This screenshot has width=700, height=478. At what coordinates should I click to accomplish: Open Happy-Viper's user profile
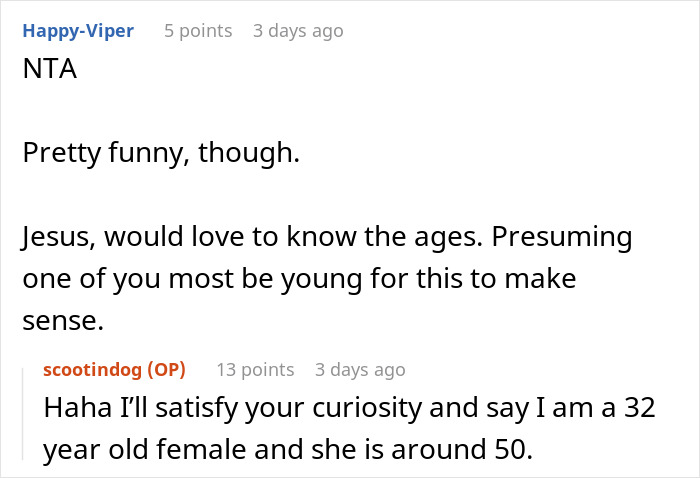[77, 31]
